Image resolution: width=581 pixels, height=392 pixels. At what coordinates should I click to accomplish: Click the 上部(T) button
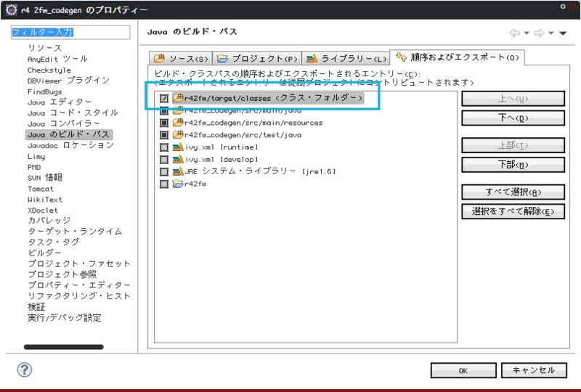(x=513, y=145)
